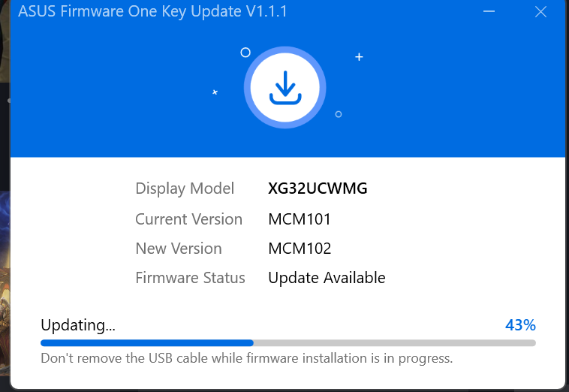The height and width of the screenshot is (392, 569).
Task: Click the MCM101 current version value
Action: pyautogui.click(x=300, y=219)
